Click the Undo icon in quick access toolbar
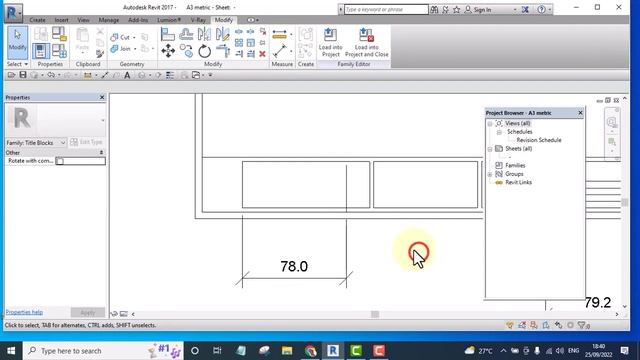Image resolution: width=640 pixels, height=360 pixels. [x=51, y=75]
